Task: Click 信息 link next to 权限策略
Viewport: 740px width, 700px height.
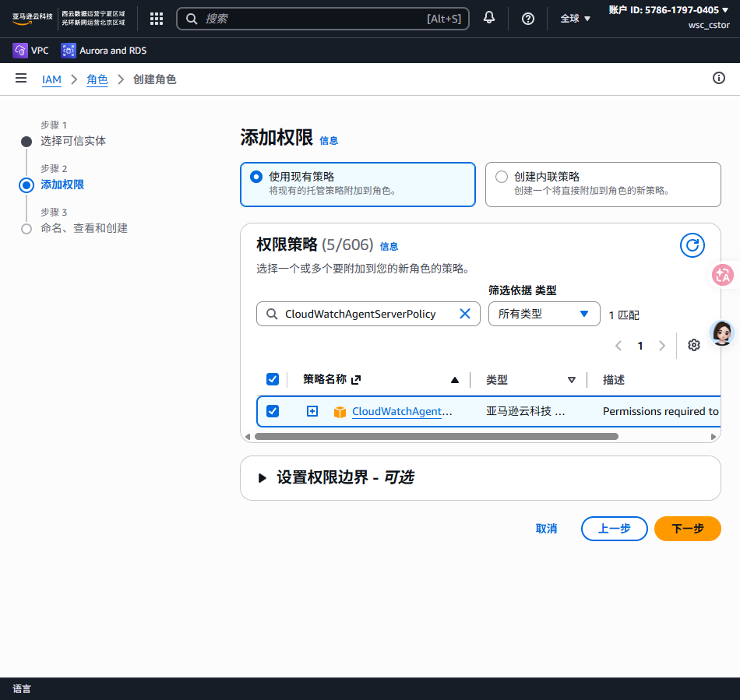Action: click(389, 246)
